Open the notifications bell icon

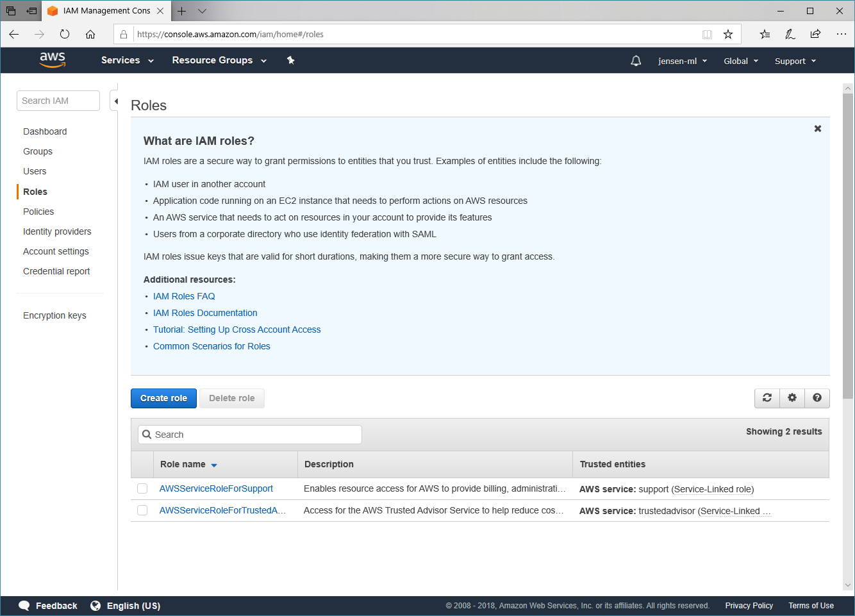coord(636,61)
